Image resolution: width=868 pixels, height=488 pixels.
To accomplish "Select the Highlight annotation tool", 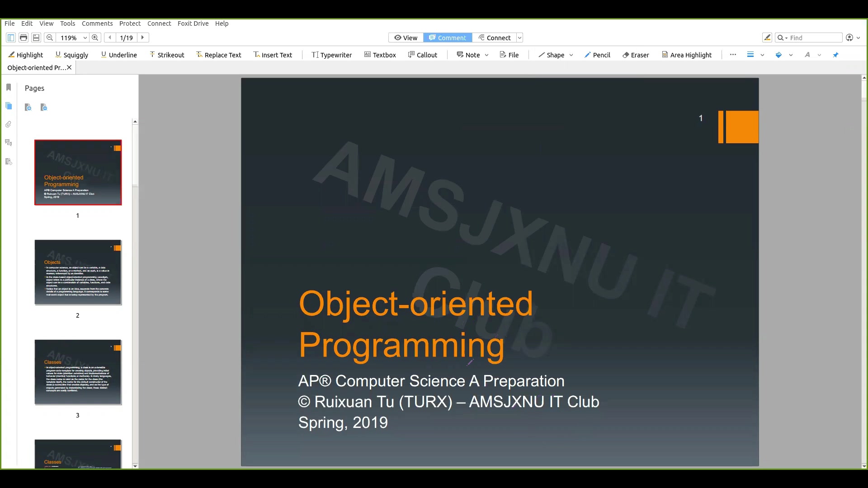I will [x=26, y=55].
